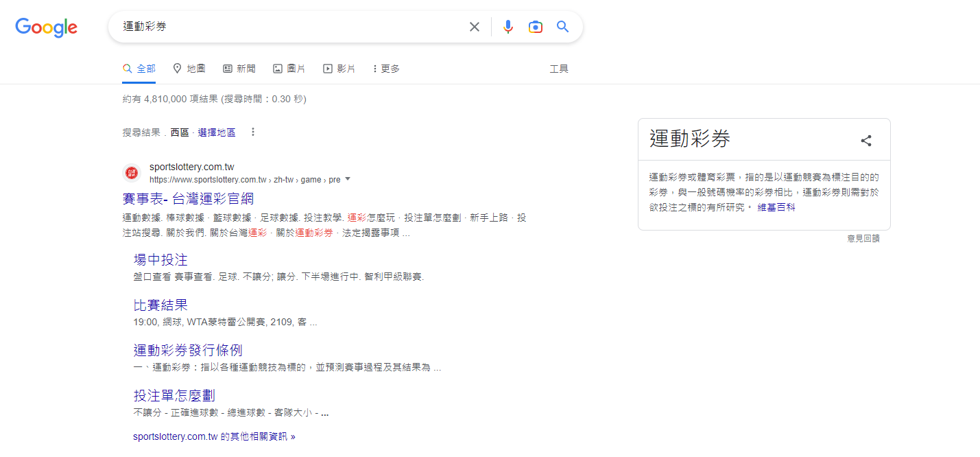Click the magnifier search submit icon

click(562, 27)
